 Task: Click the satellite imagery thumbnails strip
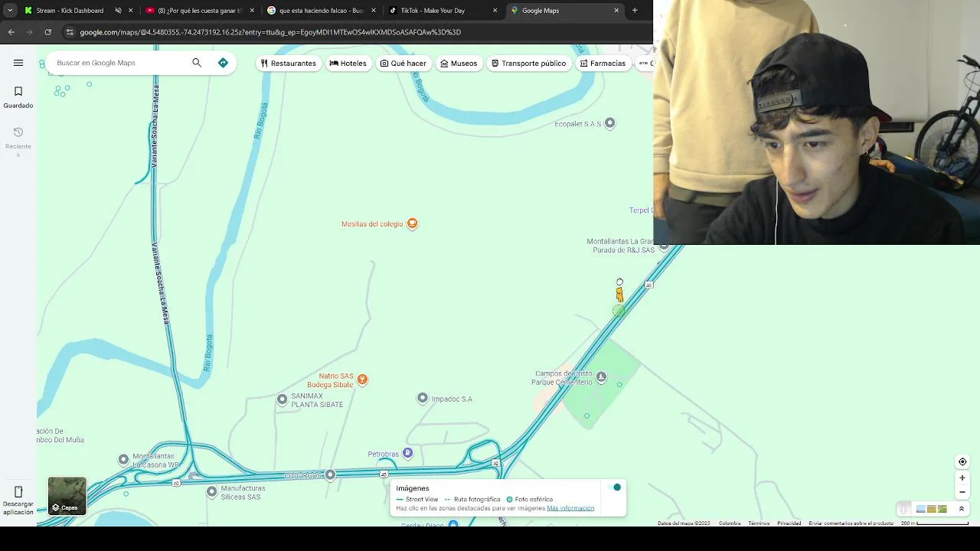pyautogui.click(x=932, y=509)
